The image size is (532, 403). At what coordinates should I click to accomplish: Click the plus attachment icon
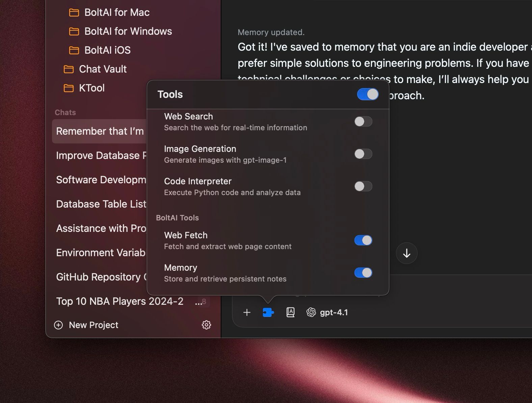247,313
